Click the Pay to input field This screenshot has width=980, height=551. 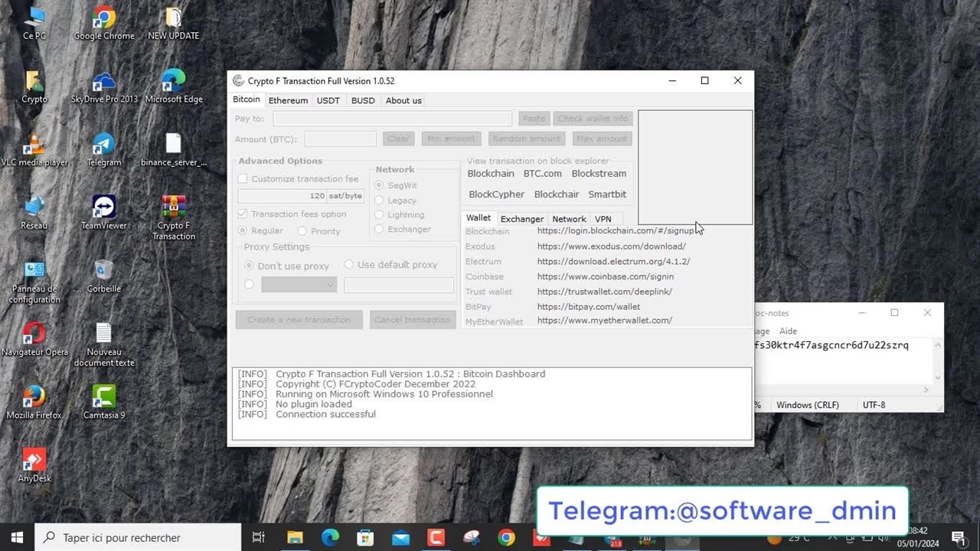point(392,119)
